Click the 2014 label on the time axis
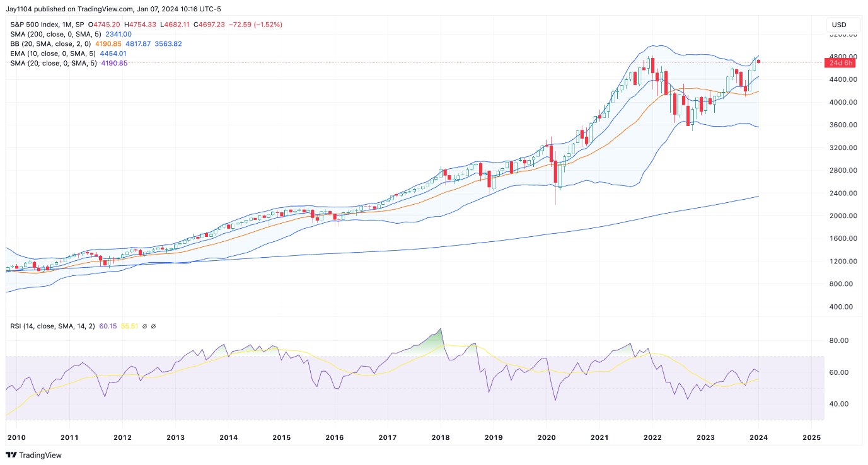The height and width of the screenshot is (465, 868). pyautogui.click(x=229, y=437)
